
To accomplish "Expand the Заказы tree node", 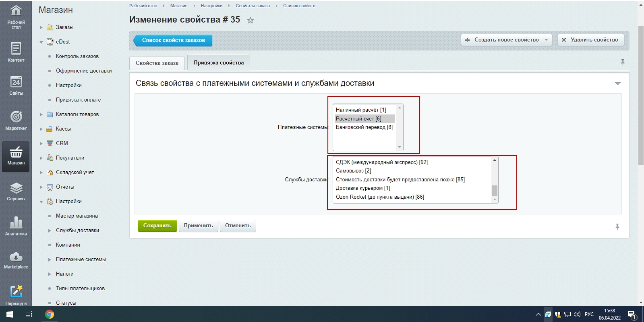I will point(41,27).
